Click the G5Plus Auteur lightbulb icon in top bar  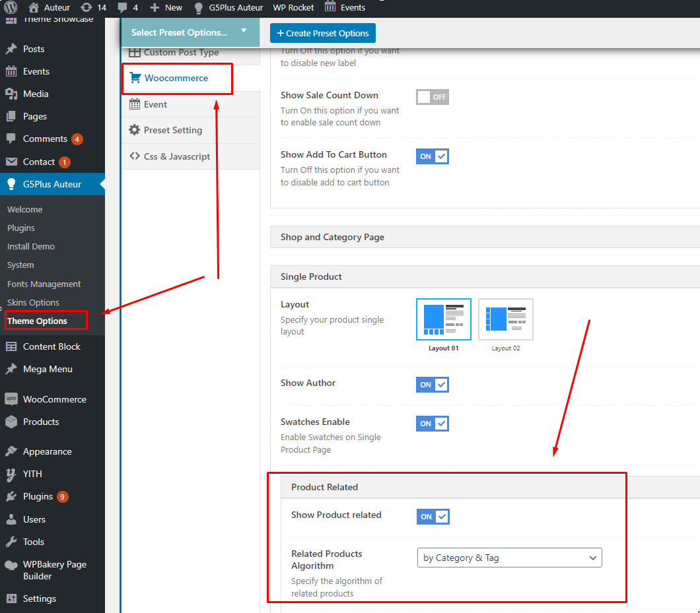[x=199, y=7]
